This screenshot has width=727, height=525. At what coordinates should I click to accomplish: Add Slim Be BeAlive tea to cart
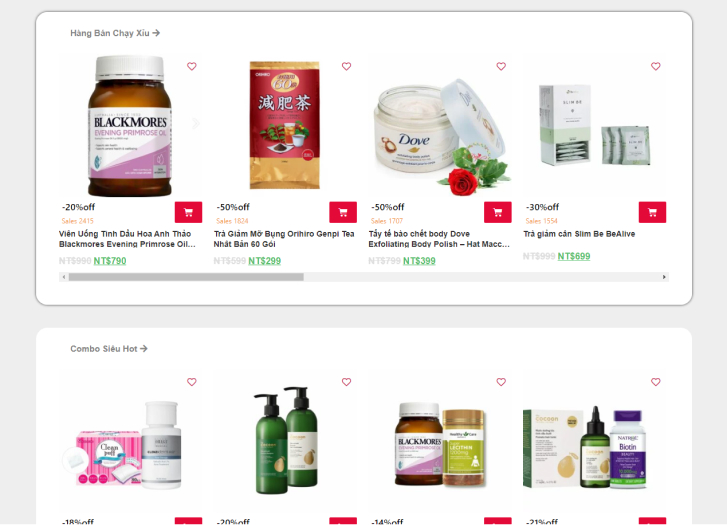(652, 212)
